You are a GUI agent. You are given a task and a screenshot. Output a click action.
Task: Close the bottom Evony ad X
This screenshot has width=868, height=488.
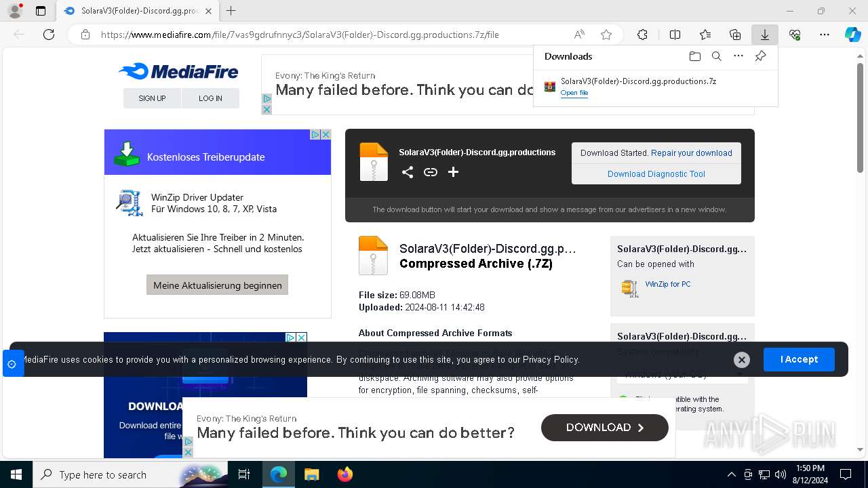pyautogui.click(x=188, y=452)
